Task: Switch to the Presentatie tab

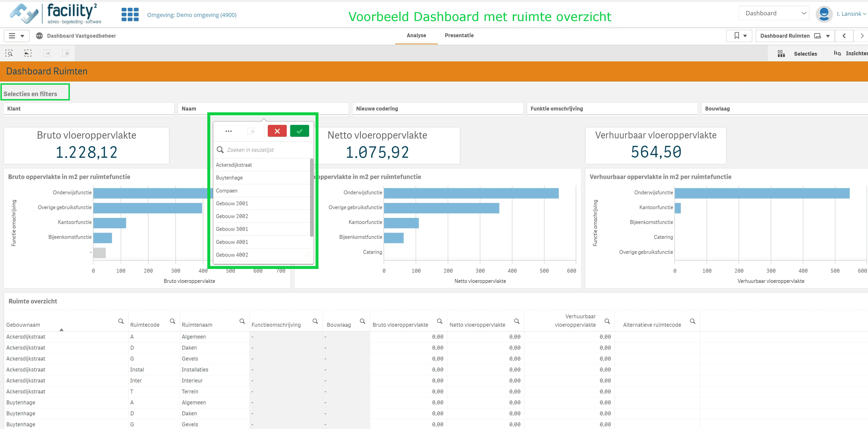Action: point(459,35)
